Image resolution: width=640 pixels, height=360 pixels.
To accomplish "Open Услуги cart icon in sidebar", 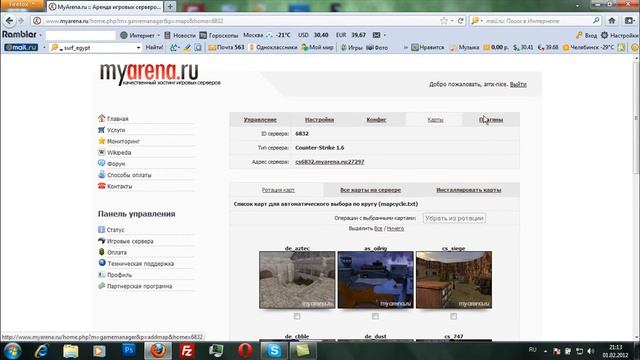I will pyautogui.click(x=102, y=129).
